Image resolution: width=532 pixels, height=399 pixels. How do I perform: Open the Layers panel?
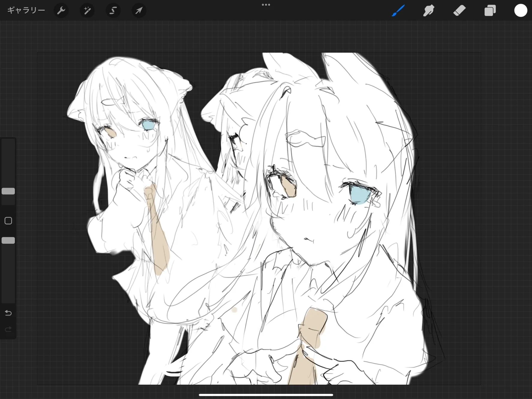(490, 11)
